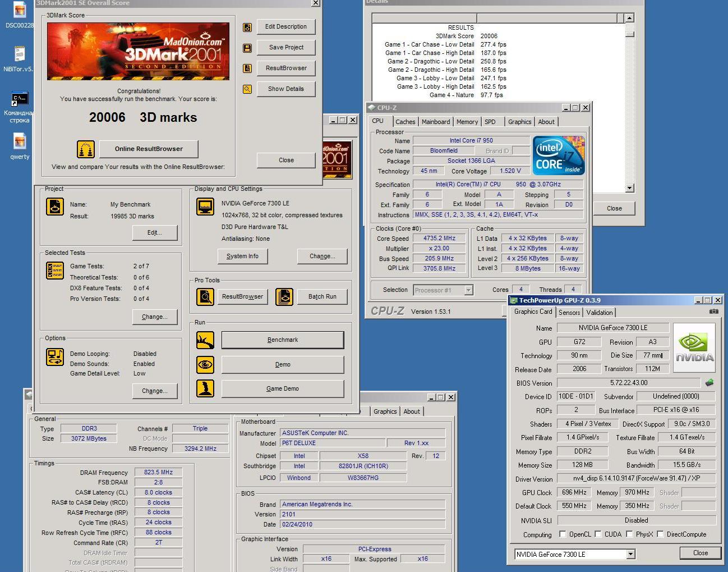Viewport: 728px width, 572px height.
Task: Click the Game Demo joystick icon
Action: click(205, 388)
